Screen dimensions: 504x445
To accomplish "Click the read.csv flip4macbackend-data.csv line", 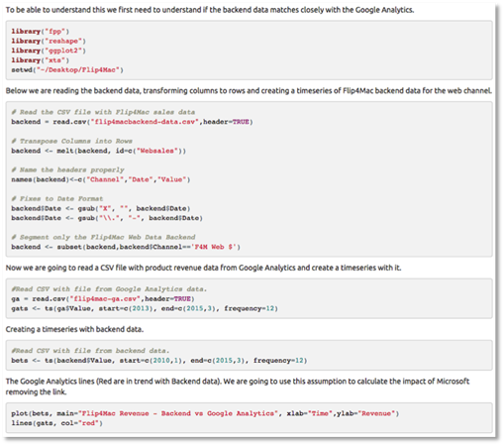I will click(132, 122).
